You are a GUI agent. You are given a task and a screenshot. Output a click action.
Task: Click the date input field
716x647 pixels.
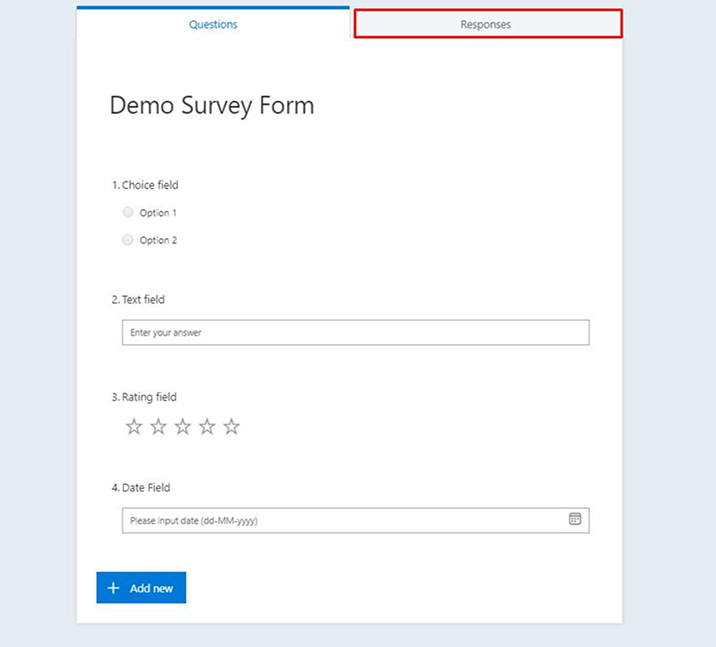356,521
